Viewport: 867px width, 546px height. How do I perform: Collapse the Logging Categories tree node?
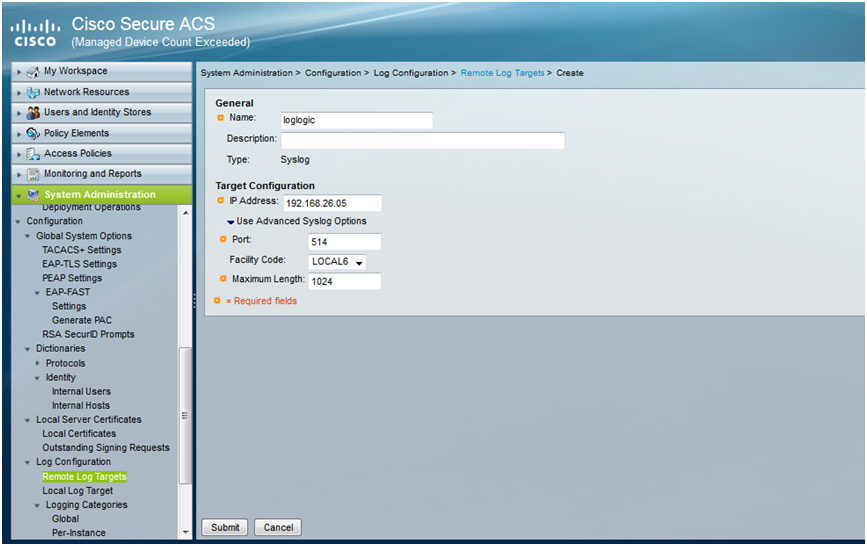[37, 505]
